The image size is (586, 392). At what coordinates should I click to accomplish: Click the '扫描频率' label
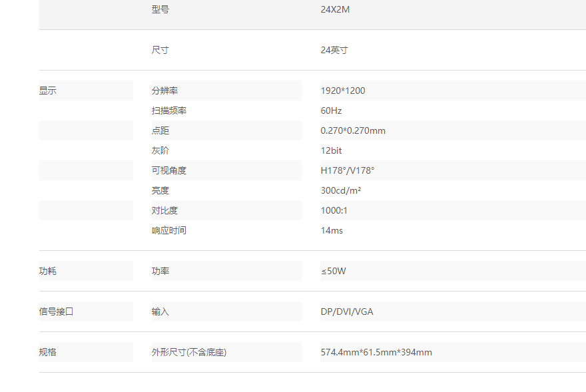[x=169, y=110]
